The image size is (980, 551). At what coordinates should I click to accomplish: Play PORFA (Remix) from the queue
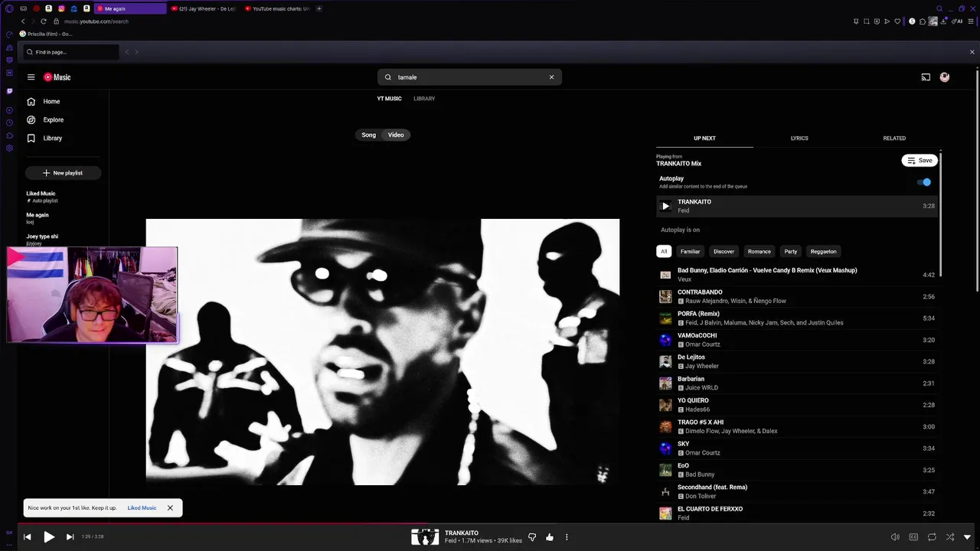coord(797,318)
